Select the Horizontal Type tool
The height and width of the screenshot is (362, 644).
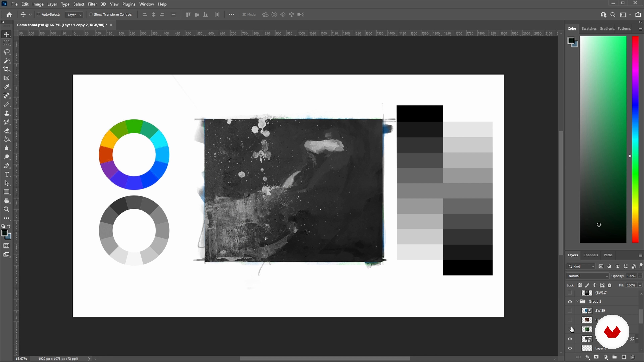(7, 174)
